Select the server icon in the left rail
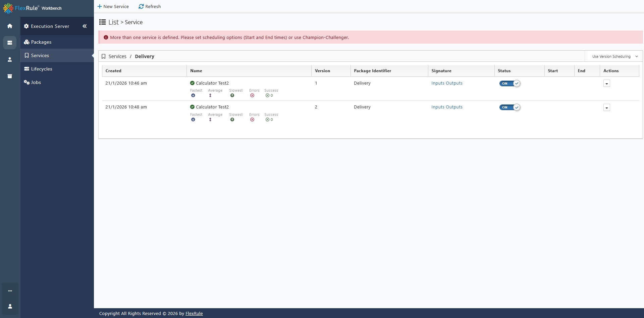 [x=10, y=43]
